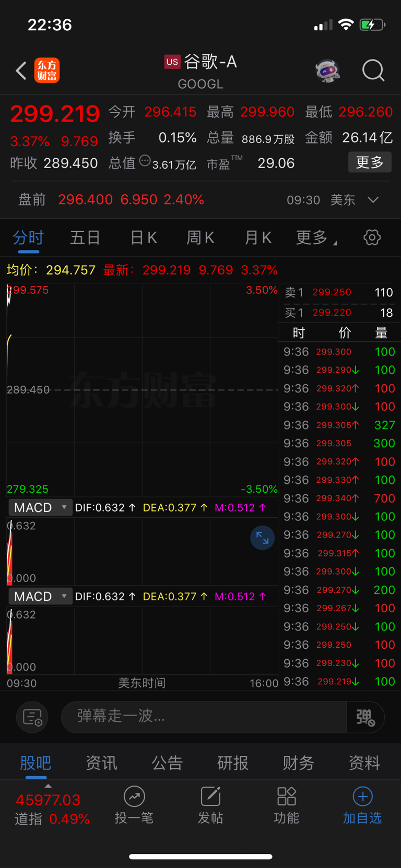Tap the 299.315 trade row

pos(339,553)
